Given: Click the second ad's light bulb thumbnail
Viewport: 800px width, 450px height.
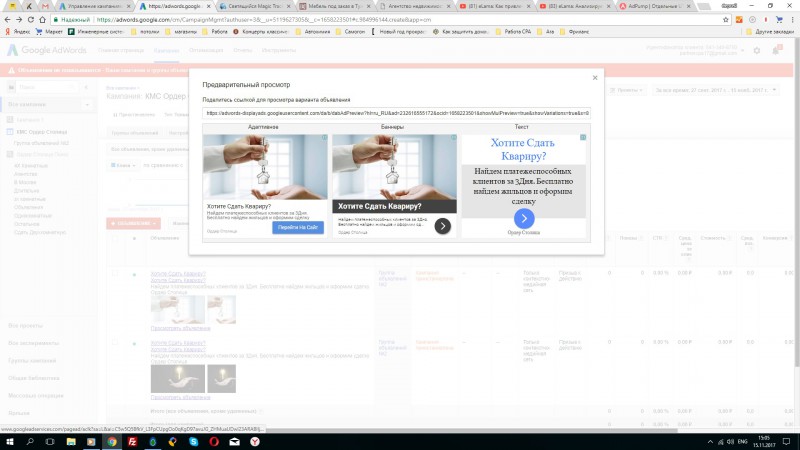Looking at the screenshot, I should 178,379.
